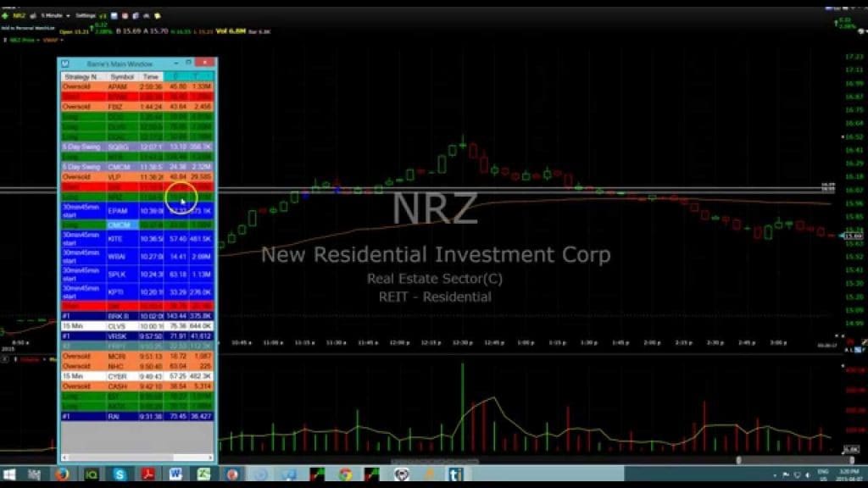Open Adobe Acrobat from the taskbar

(147, 474)
